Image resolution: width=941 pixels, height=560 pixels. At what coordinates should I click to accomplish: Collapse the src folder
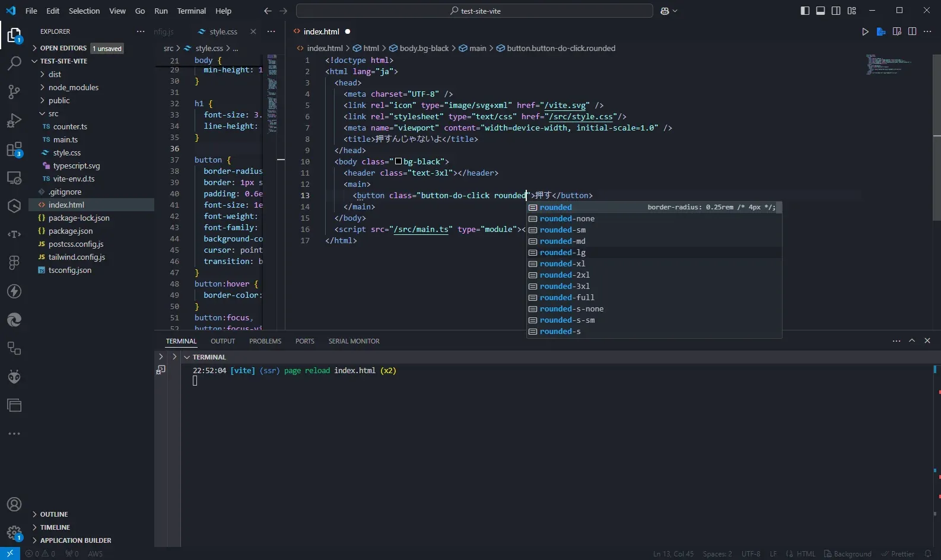tap(42, 113)
